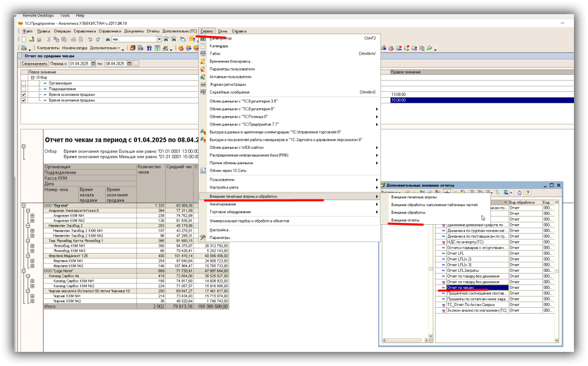Click the Find next binoculars icon
Image resolution: width=588 pixels, height=366 pixels.
(x=166, y=39)
